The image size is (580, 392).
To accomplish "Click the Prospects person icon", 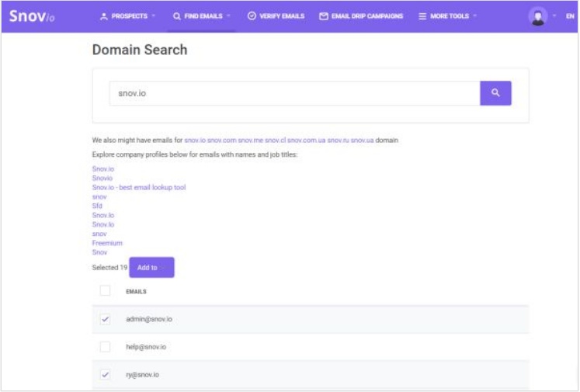I will [x=104, y=16].
